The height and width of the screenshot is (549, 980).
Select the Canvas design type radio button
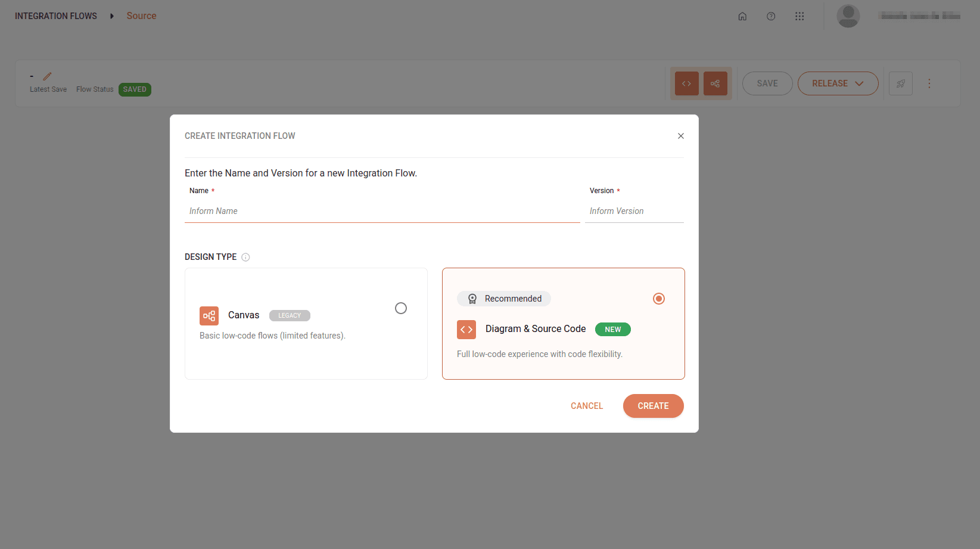pos(400,308)
